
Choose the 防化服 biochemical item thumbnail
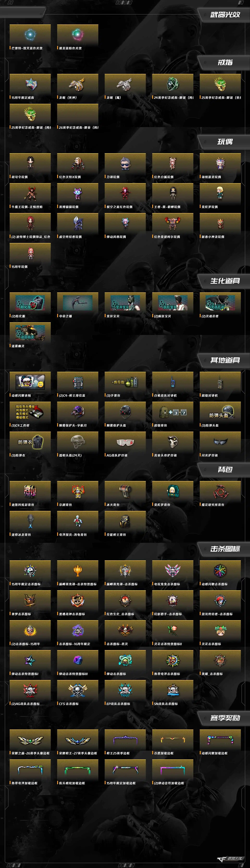[x=30, y=303]
